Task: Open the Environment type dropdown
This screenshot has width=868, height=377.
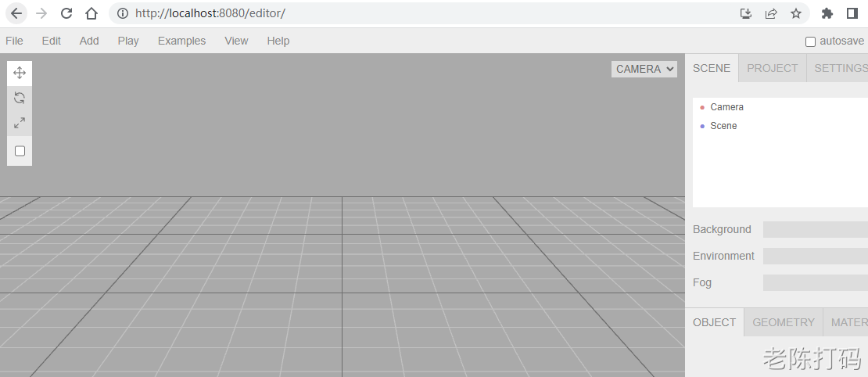Action: point(815,256)
